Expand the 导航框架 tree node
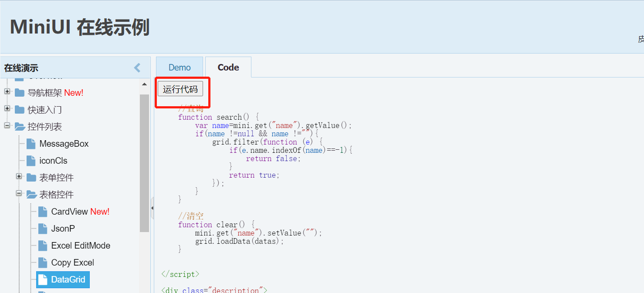644x293 pixels. pos(7,92)
